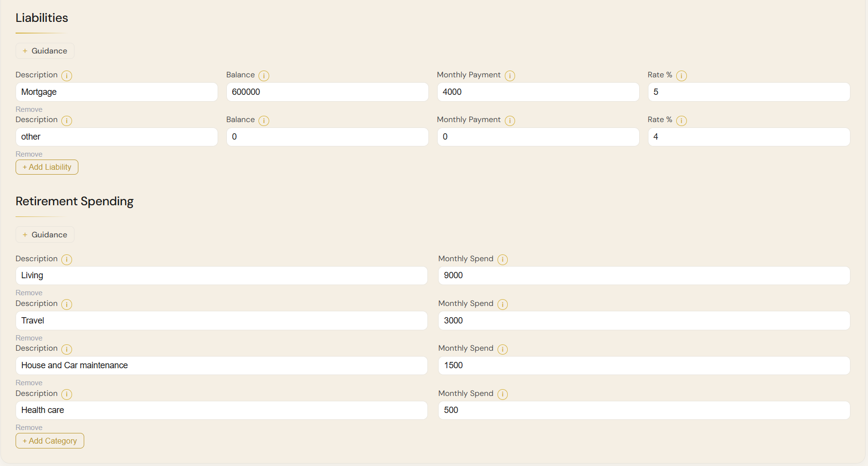
Task: Remove the Mortgage liability row
Action: coord(29,109)
